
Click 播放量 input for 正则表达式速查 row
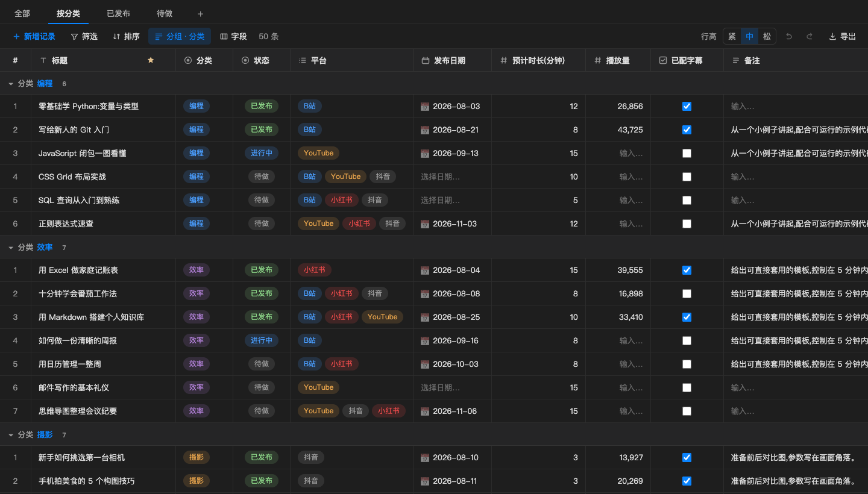618,224
